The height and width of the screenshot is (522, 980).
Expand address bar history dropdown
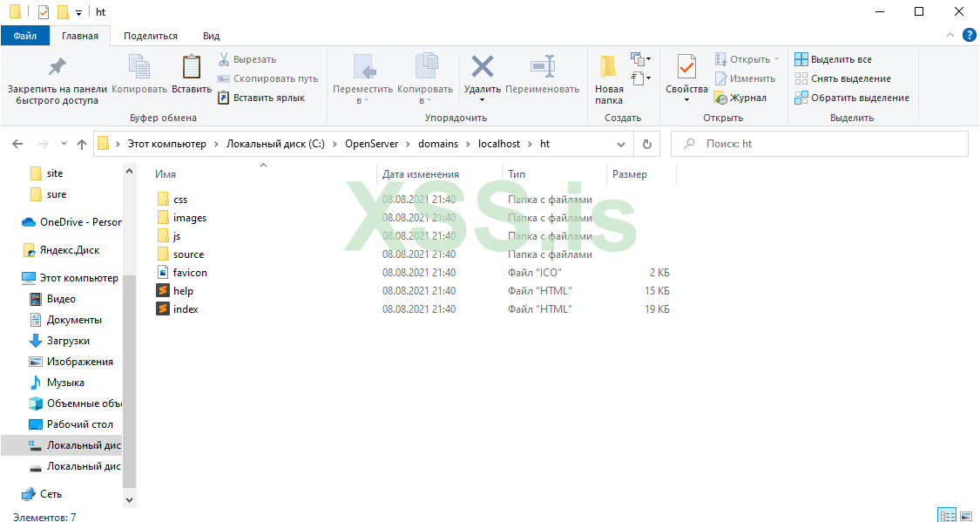pyautogui.click(x=620, y=145)
